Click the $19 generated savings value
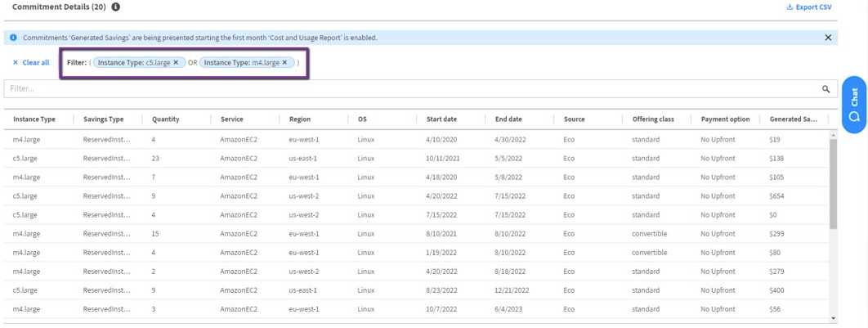 [x=775, y=140]
